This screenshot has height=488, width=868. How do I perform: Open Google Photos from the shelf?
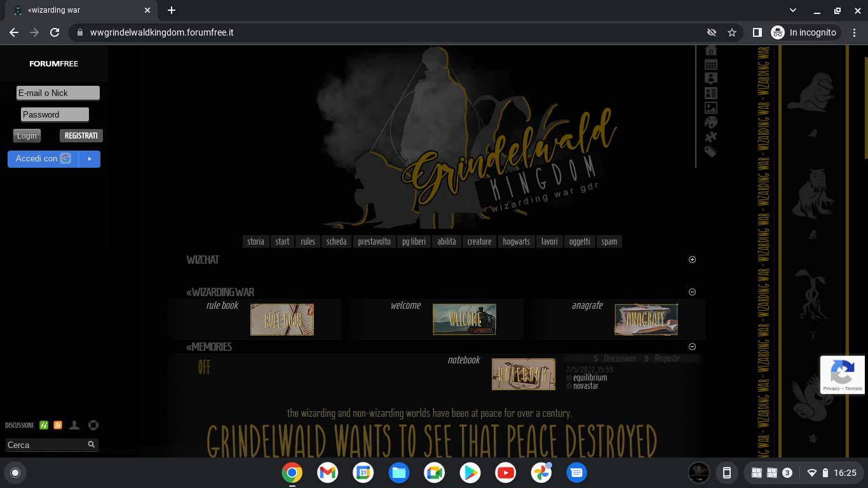pyautogui.click(x=541, y=473)
